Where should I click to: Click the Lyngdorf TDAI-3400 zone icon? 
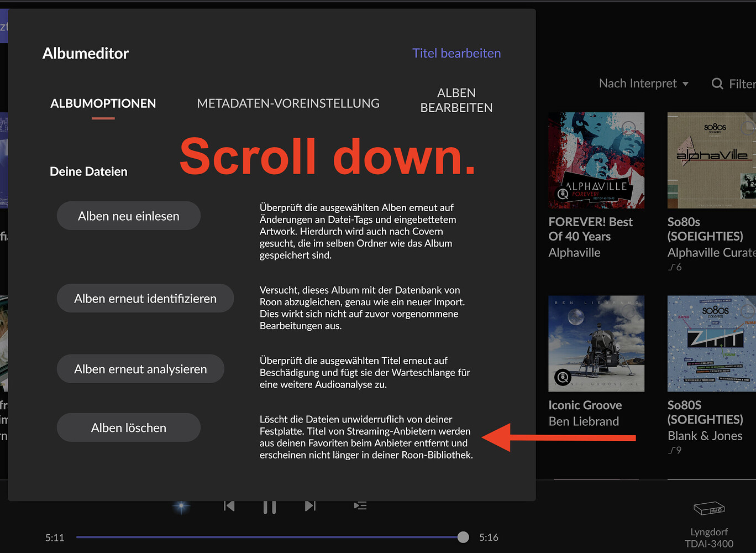(709, 508)
